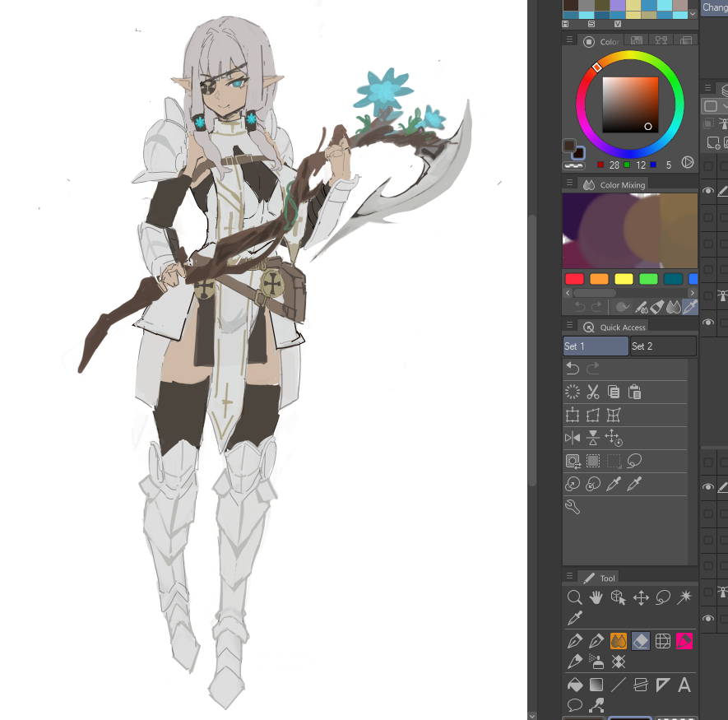Select the pink marker tool icon
The image size is (728, 720).
684,641
